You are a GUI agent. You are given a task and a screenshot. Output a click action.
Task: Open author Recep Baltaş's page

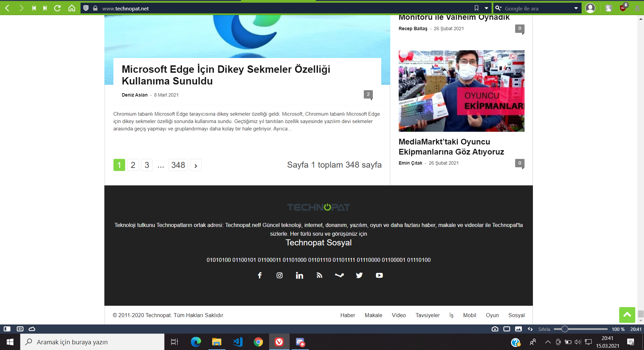pos(413,28)
